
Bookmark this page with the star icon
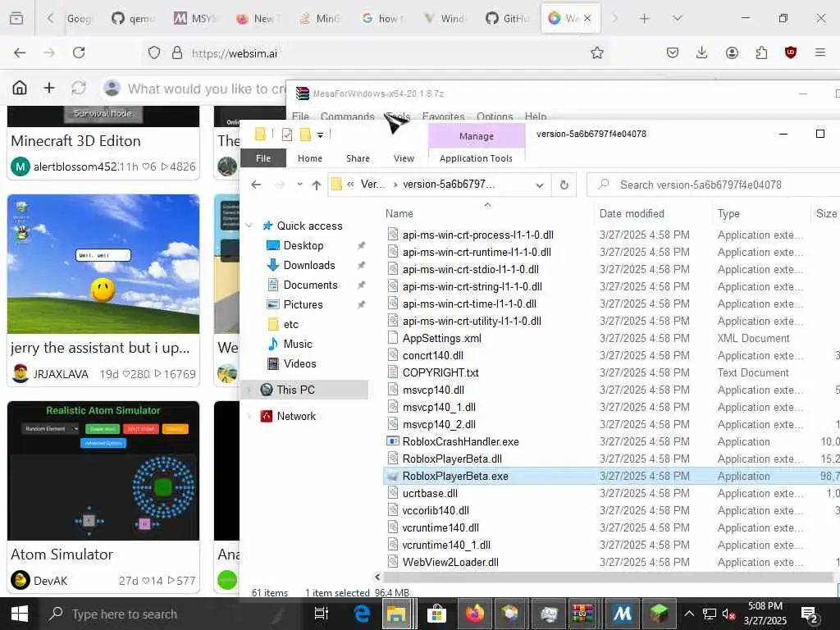pyautogui.click(x=597, y=52)
